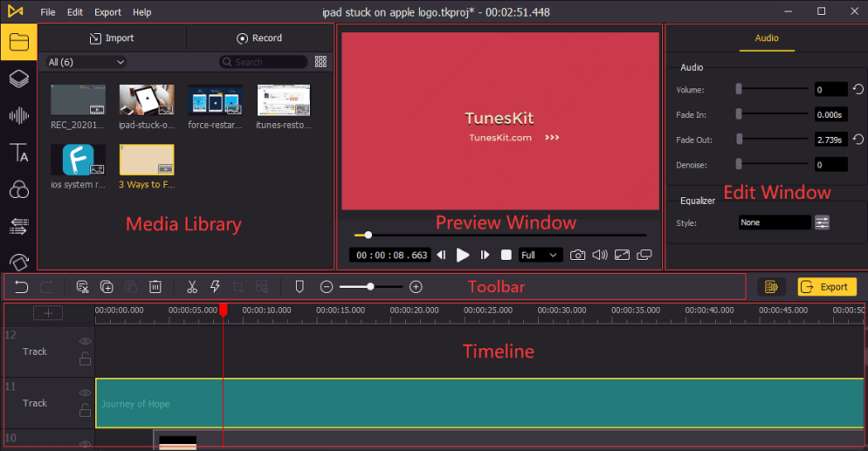Select the Audio tab in edit window
This screenshot has width=868, height=451.
coord(767,38)
